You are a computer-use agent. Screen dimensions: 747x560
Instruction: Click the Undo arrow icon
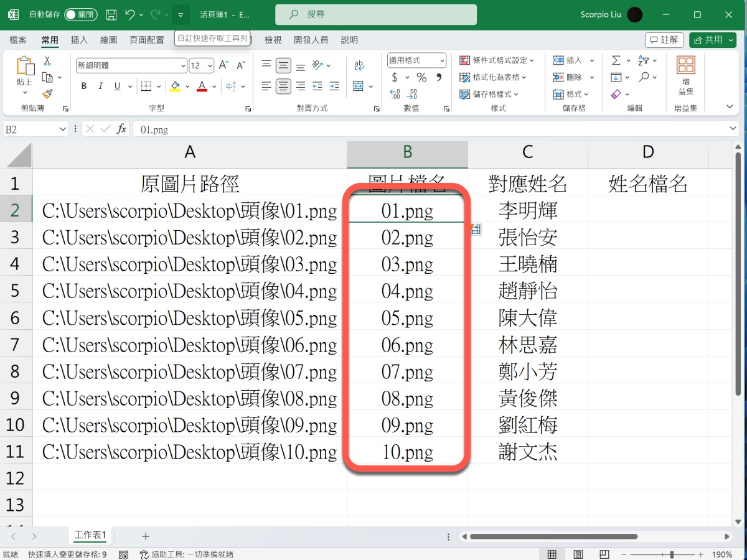pyautogui.click(x=129, y=14)
